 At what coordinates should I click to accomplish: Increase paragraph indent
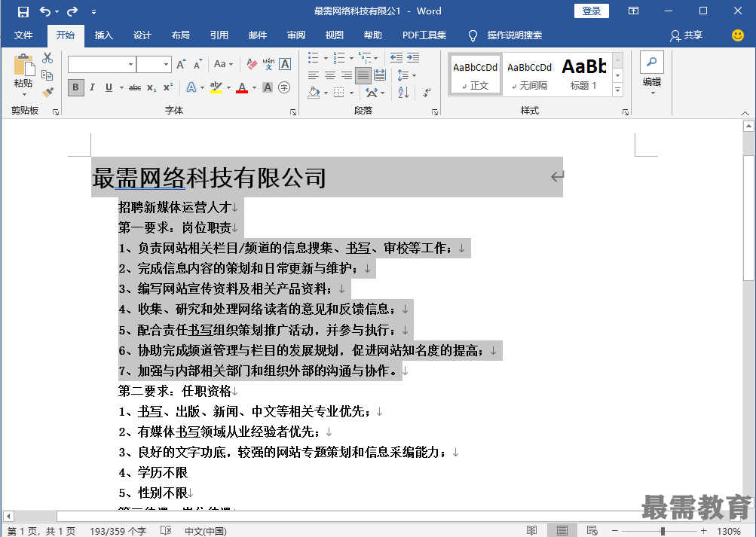(413, 58)
